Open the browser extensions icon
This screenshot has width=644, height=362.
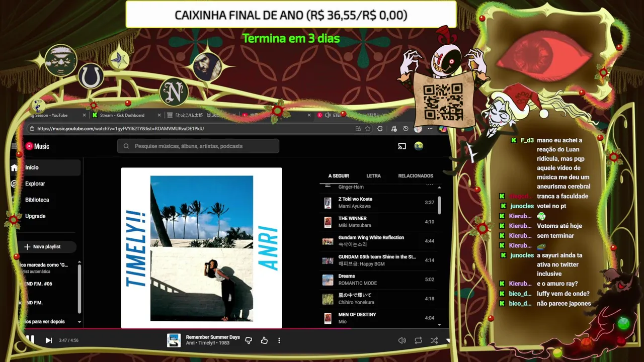coord(380,129)
